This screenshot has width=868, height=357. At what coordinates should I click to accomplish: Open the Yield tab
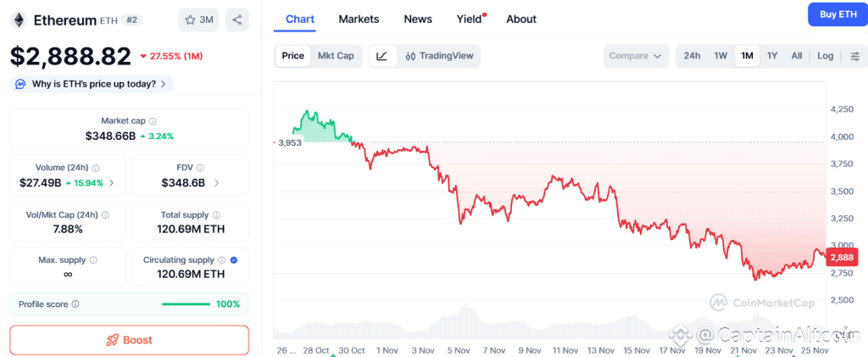tap(469, 19)
